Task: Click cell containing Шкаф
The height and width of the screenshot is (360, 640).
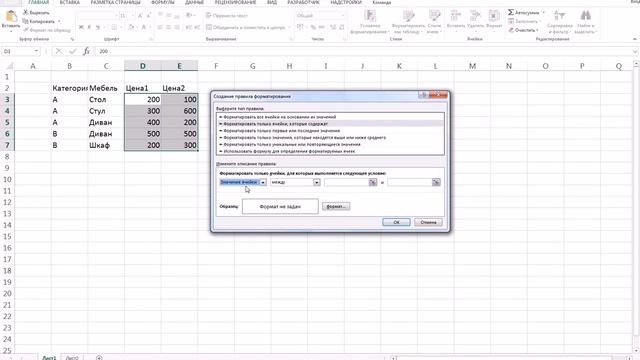Action: tap(106, 145)
